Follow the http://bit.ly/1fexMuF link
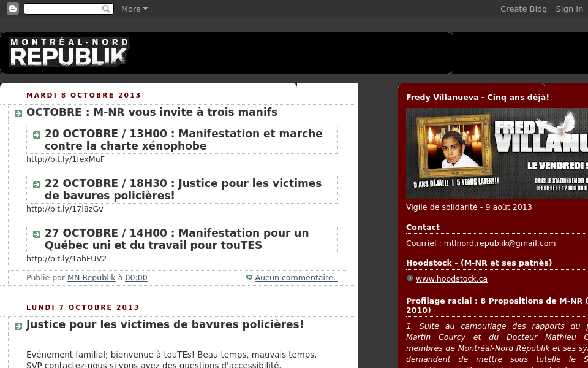The width and height of the screenshot is (588, 368). coord(66,159)
